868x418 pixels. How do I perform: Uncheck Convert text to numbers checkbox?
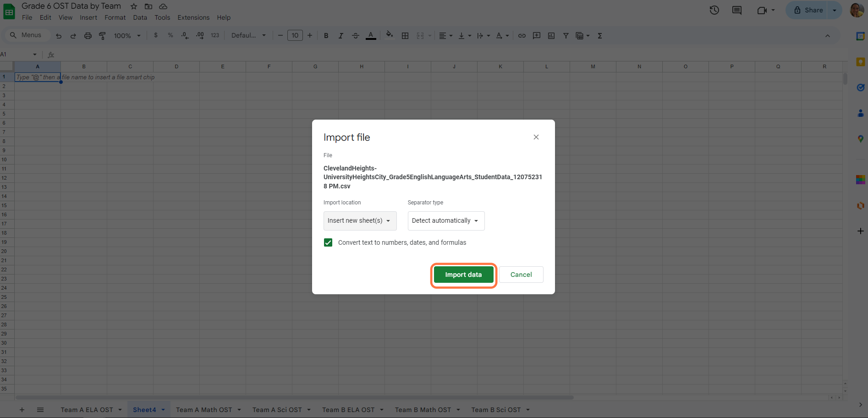[x=328, y=242]
